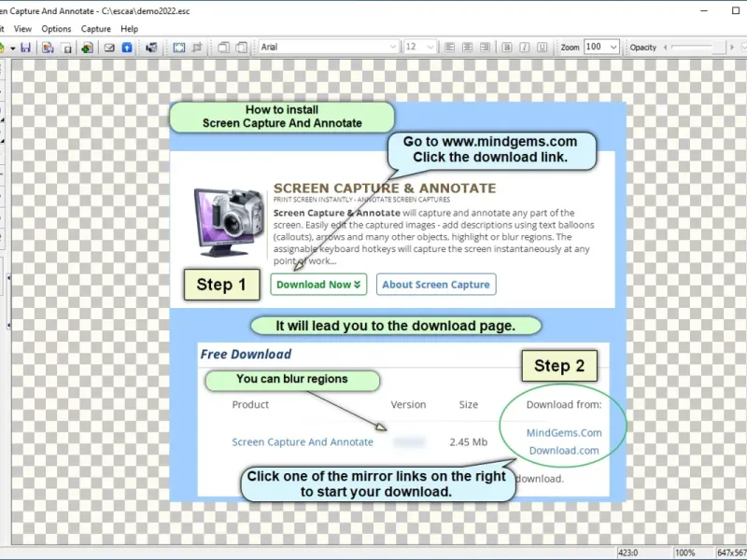The width and height of the screenshot is (747, 560).
Task: Click the Download.com link
Action: click(564, 451)
